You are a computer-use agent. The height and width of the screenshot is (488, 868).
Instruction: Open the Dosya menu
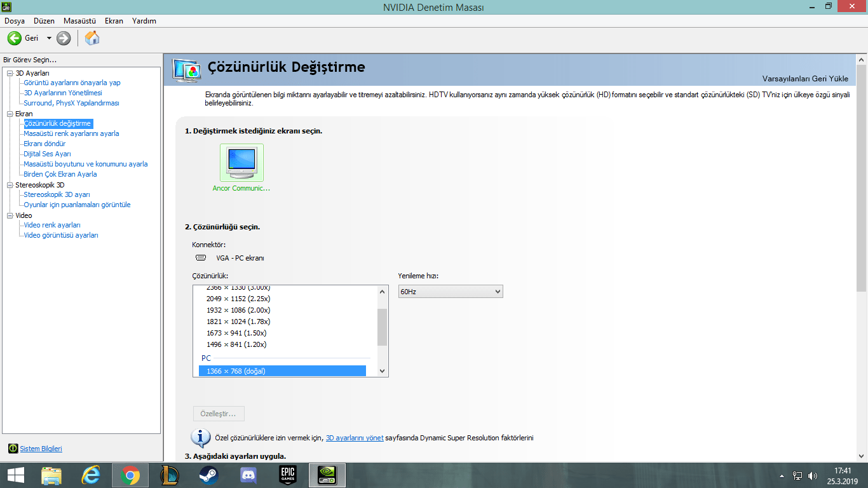[15, 21]
